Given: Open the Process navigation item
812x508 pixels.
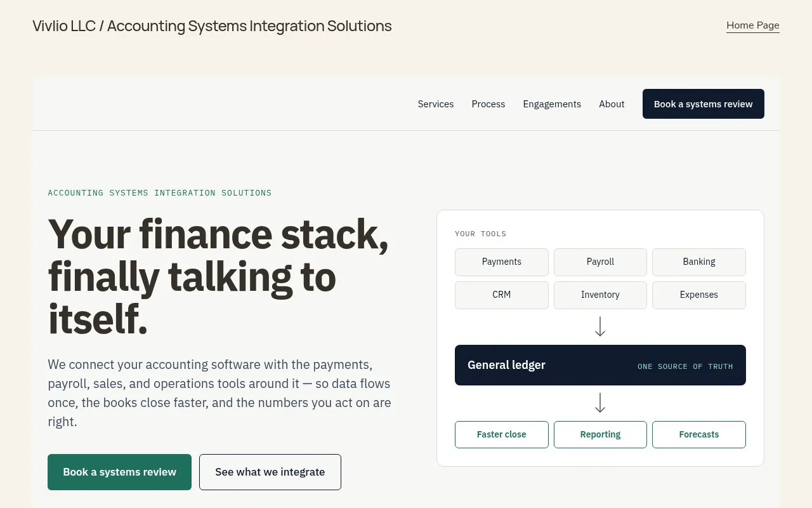Looking at the screenshot, I should point(488,104).
